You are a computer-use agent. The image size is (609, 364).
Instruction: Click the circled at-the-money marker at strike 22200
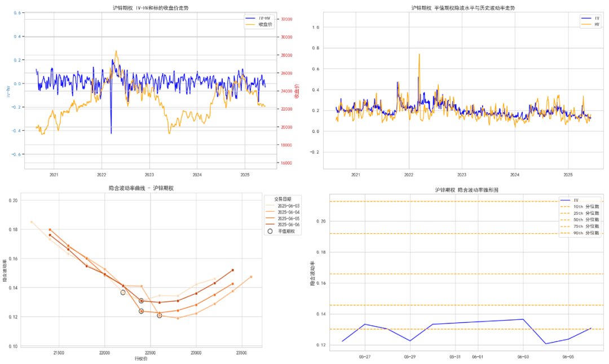[x=123, y=292]
